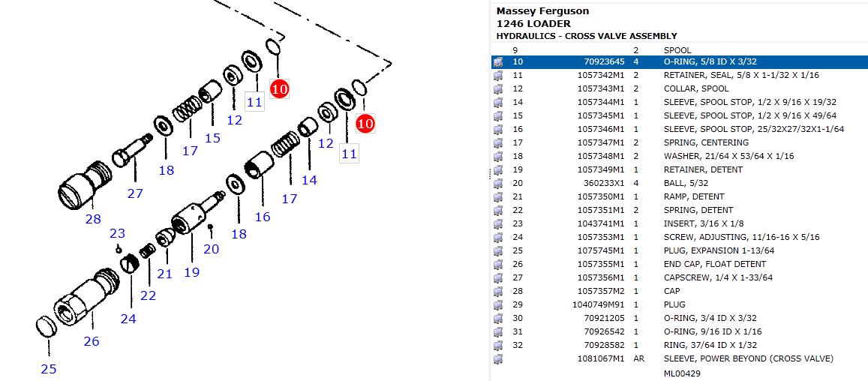Click cart icon beside COLLAR, SPOOL

(x=497, y=88)
